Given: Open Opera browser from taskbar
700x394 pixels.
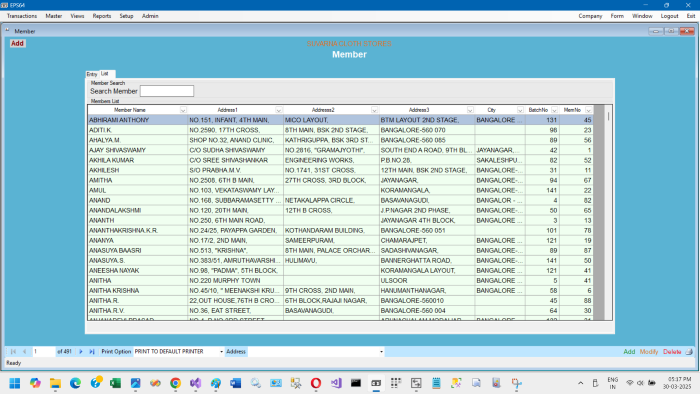Looking at the screenshot, I should 316,383.
